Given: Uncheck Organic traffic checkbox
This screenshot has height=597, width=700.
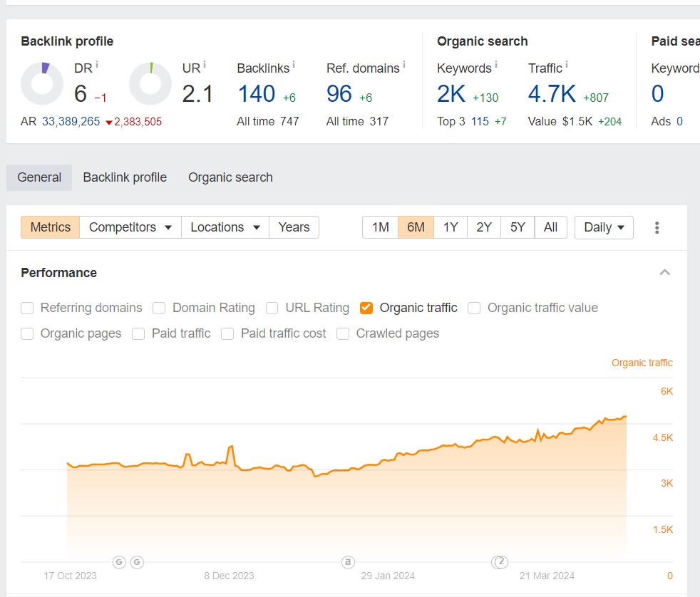Looking at the screenshot, I should [366, 308].
